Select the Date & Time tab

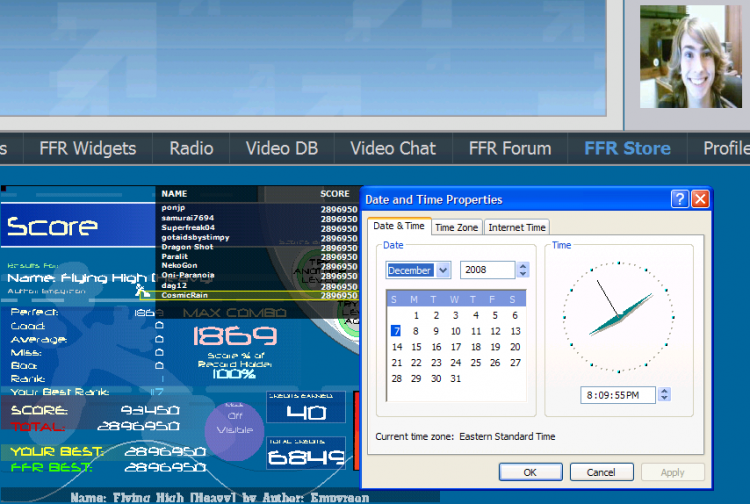pyautogui.click(x=399, y=226)
